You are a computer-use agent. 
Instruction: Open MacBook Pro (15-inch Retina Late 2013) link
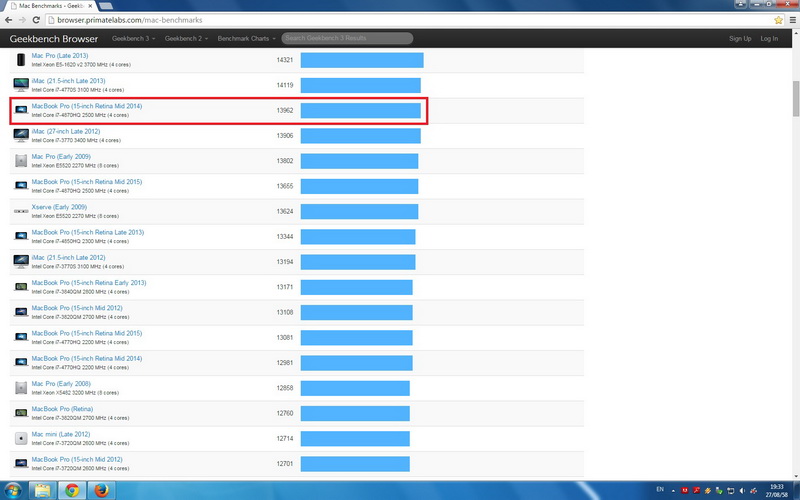coord(88,232)
